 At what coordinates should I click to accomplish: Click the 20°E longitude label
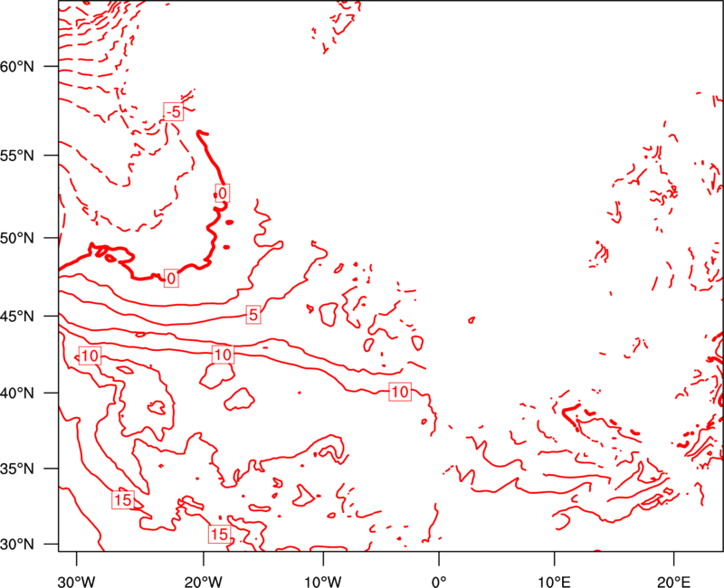[673, 582]
